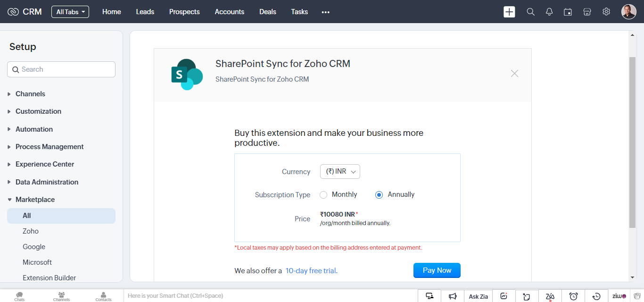Click the Zoho CRM logo icon
This screenshot has width=644, height=302.
(x=13, y=12)
